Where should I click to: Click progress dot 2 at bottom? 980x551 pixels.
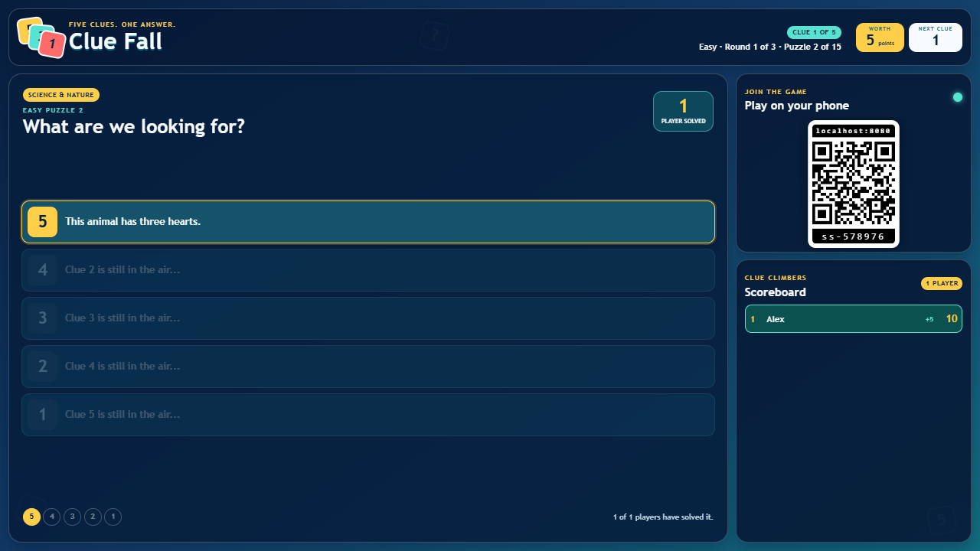click(x=93, y=517)
